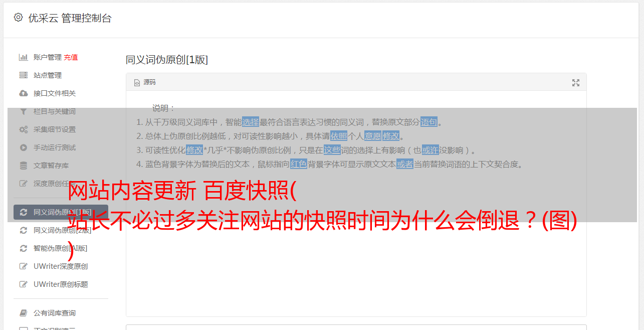
Task: Click the database icon for 文章暂存库
Action: coord(23,166)
